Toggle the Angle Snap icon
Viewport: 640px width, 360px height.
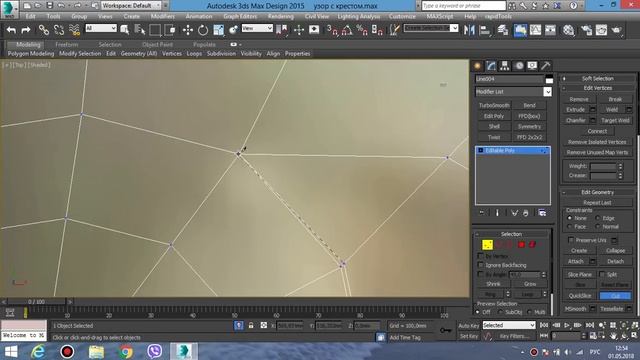(347, 30)
